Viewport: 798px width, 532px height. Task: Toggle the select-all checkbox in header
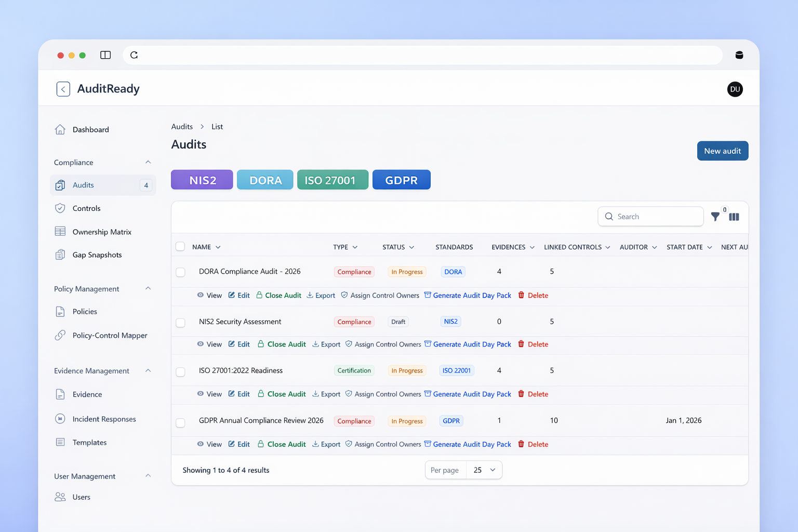click(x=180, y=247)
